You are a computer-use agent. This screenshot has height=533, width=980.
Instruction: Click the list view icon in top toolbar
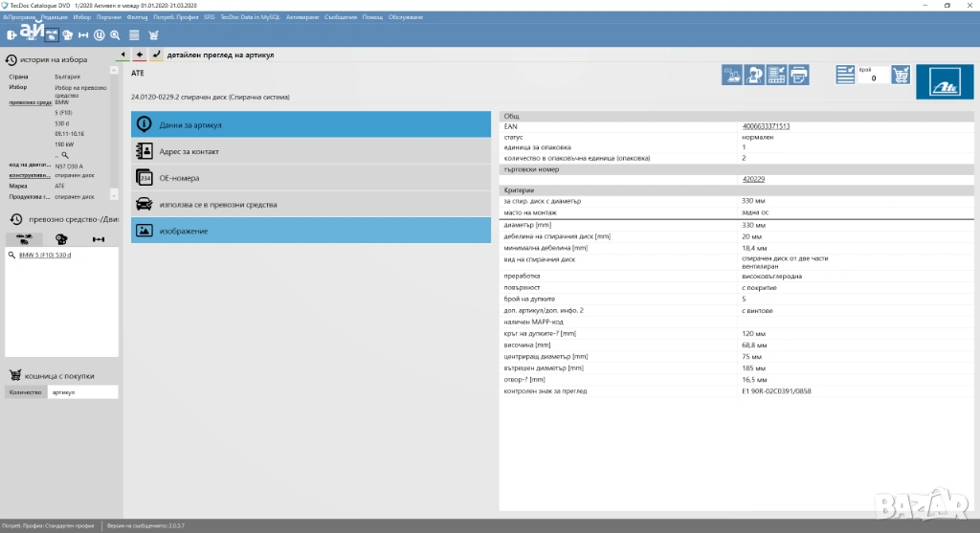pos(134,35)
